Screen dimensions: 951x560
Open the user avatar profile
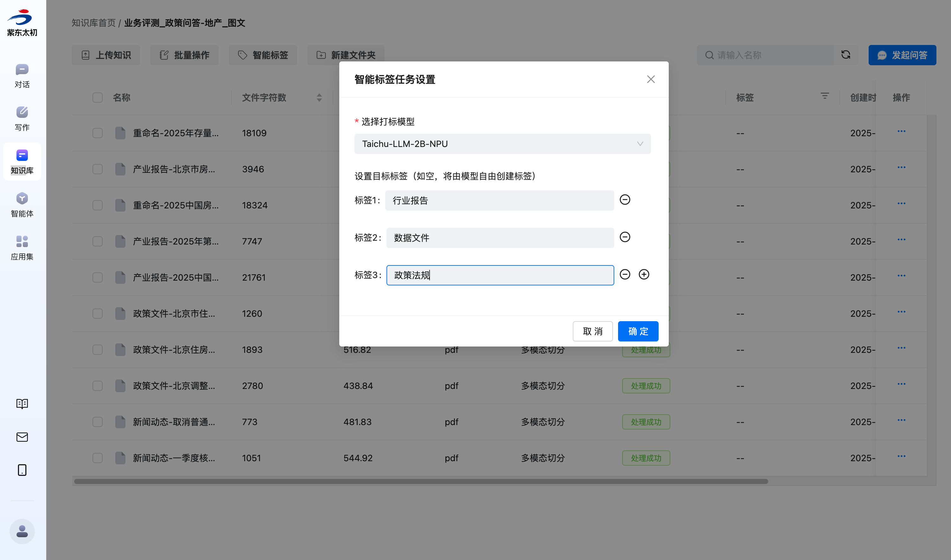tap(22, 531)
